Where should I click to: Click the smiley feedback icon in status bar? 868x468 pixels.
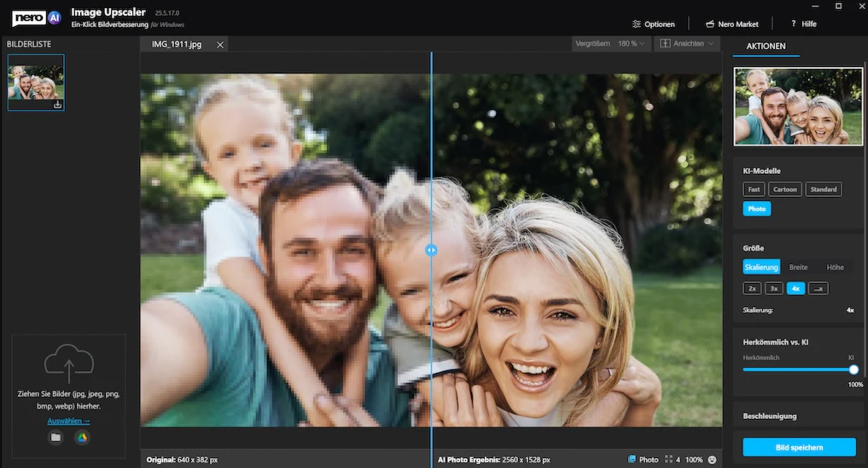tap(712, 459)
